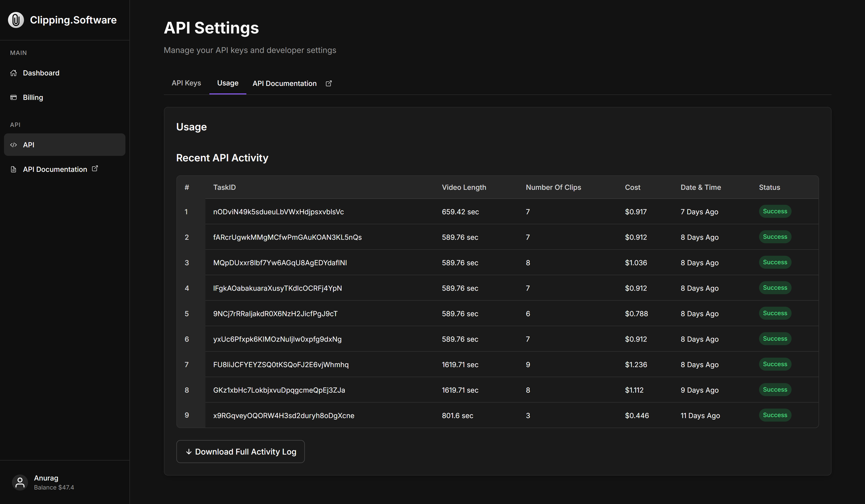
Task: Click the Clipping.Software brand name
Action: (73, 20)
